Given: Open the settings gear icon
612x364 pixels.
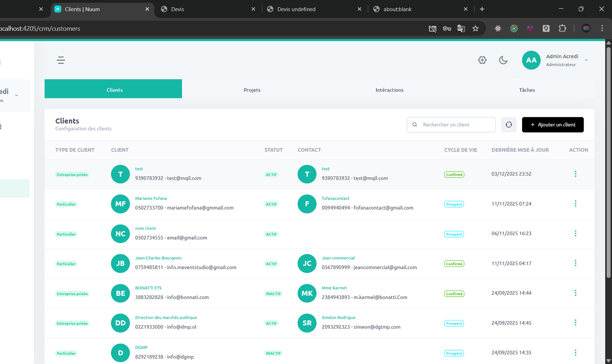Looking at the screenshot, I should coord(482,60).
